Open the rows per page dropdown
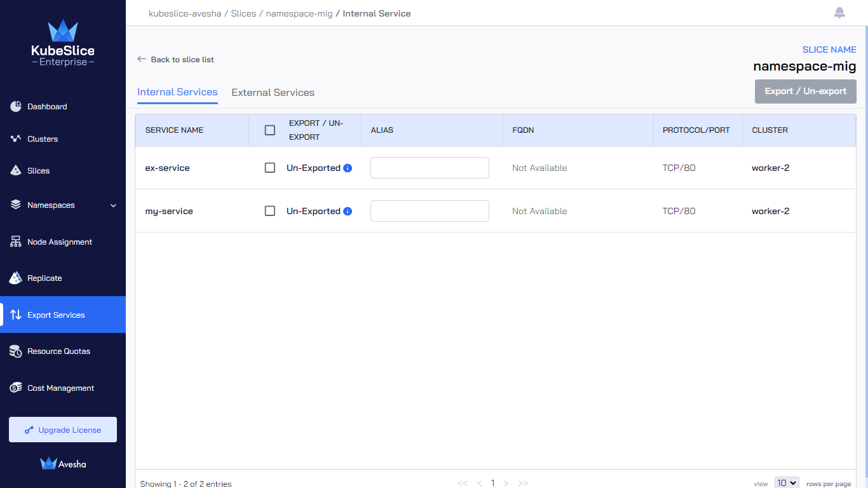 pyautogui.click(x=787, y=483)
